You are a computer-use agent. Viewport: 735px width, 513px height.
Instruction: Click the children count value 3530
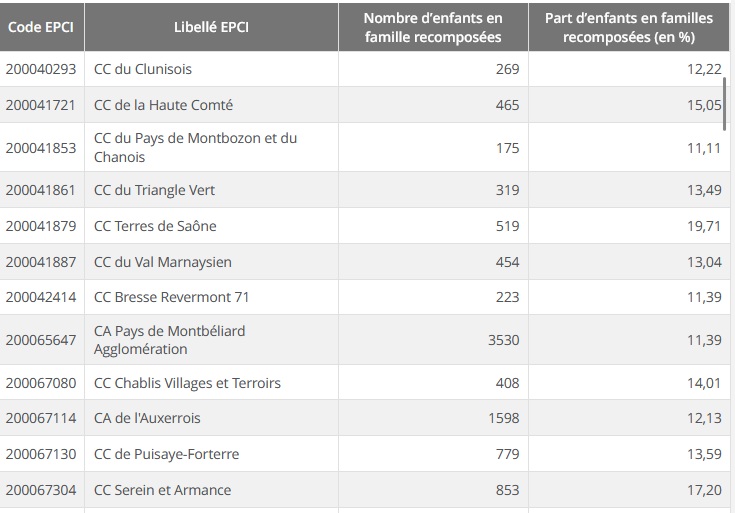click(503, 340)
